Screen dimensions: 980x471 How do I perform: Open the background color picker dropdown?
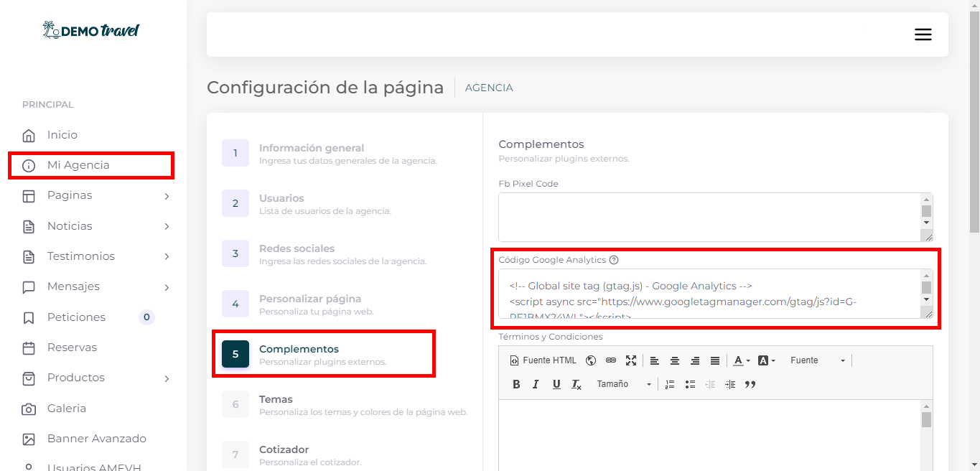[x=766, y=360]
